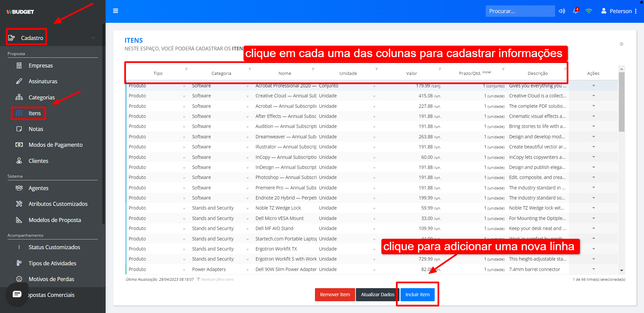Click the Tipo column filter icon
Image resolution: width=644 pixels, height=313 pixels.
point(186,69)
